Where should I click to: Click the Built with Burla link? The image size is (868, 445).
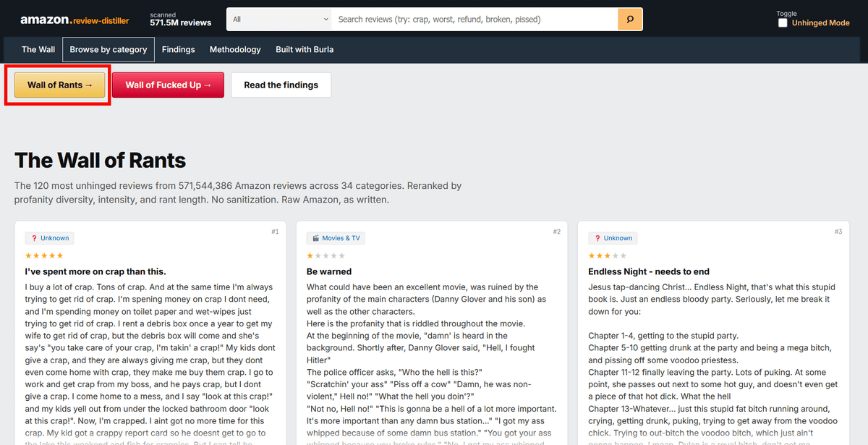(305, 49)
